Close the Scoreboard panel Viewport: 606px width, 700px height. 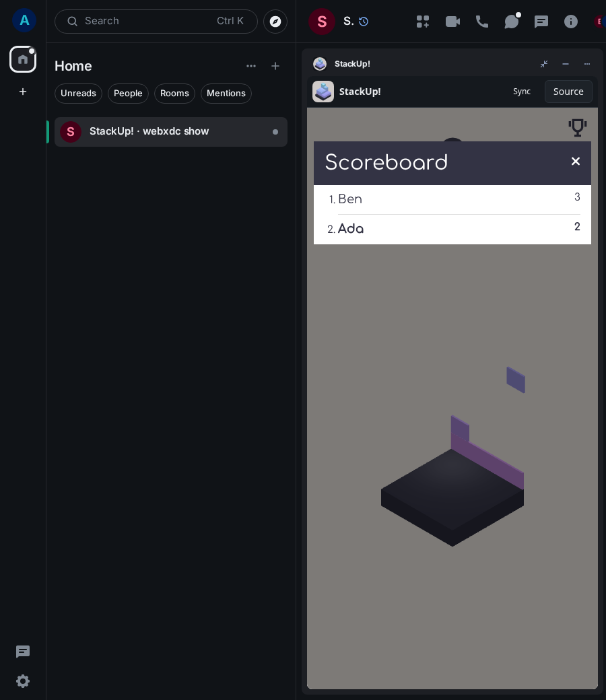[x=576, y=161]
